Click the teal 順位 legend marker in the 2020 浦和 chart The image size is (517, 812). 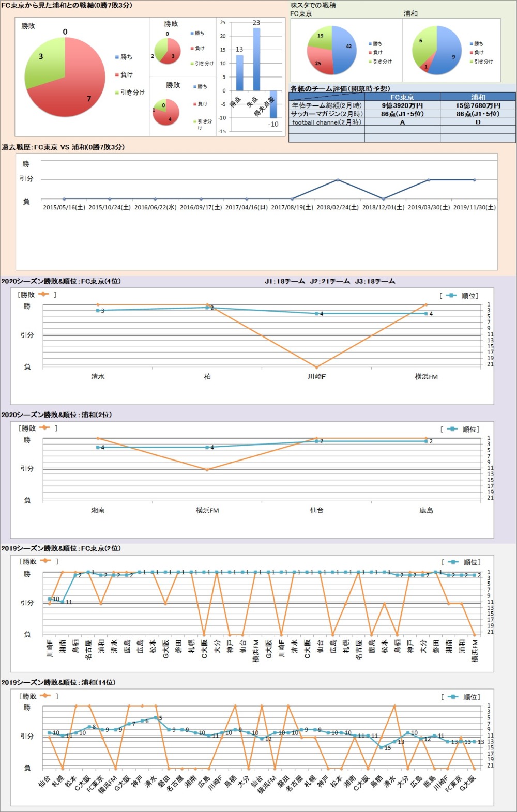click(452, 429)
